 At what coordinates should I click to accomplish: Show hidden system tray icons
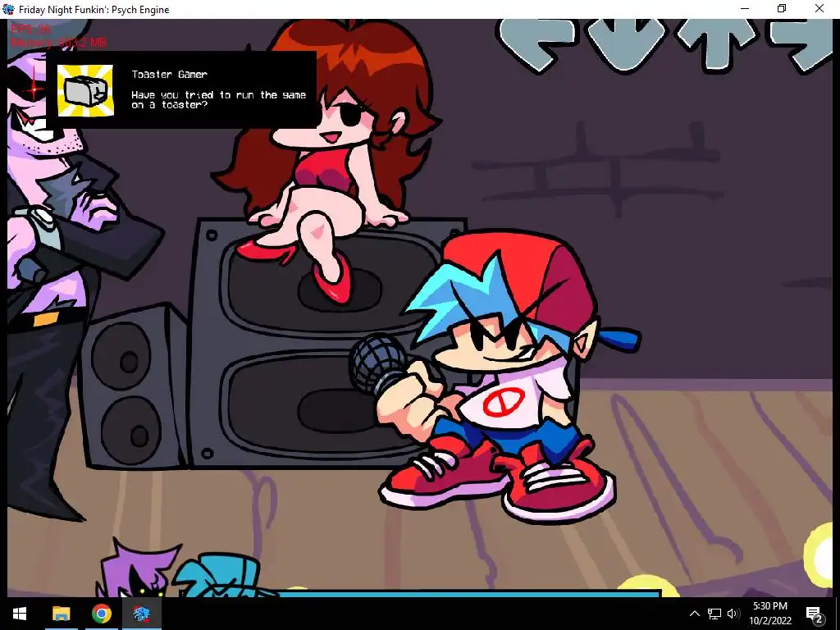click(x=694, y=614)
